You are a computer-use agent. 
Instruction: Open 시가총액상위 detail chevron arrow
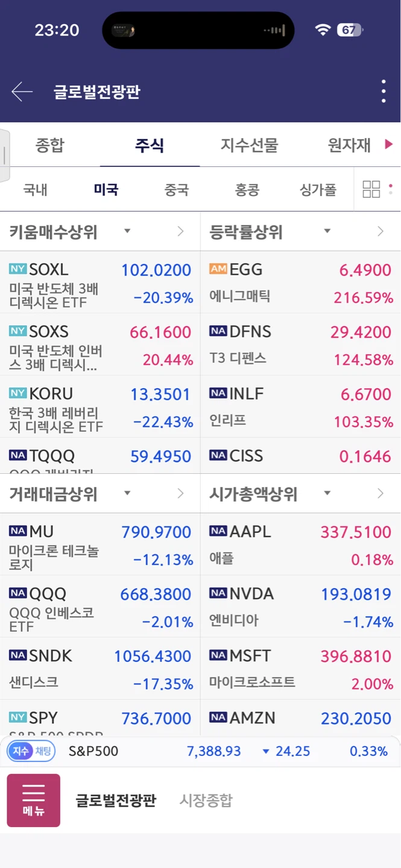(380, 494)
